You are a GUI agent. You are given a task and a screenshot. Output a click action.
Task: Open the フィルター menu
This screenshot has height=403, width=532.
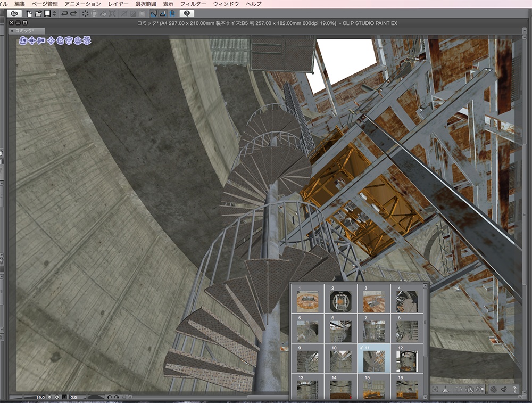pos(193,4)
